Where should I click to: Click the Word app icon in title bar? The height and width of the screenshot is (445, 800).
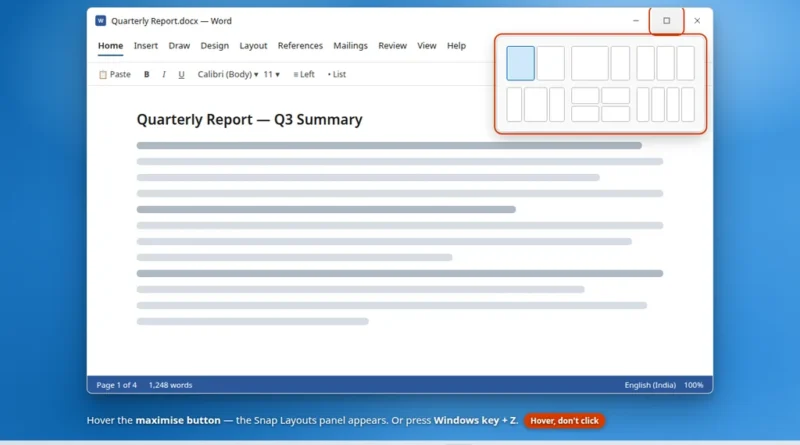(101, 20)
